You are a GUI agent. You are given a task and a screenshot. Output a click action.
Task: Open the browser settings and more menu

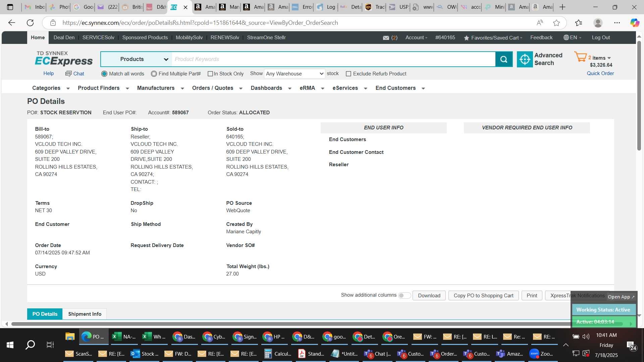pyautogui.click(x=617, y=23)
